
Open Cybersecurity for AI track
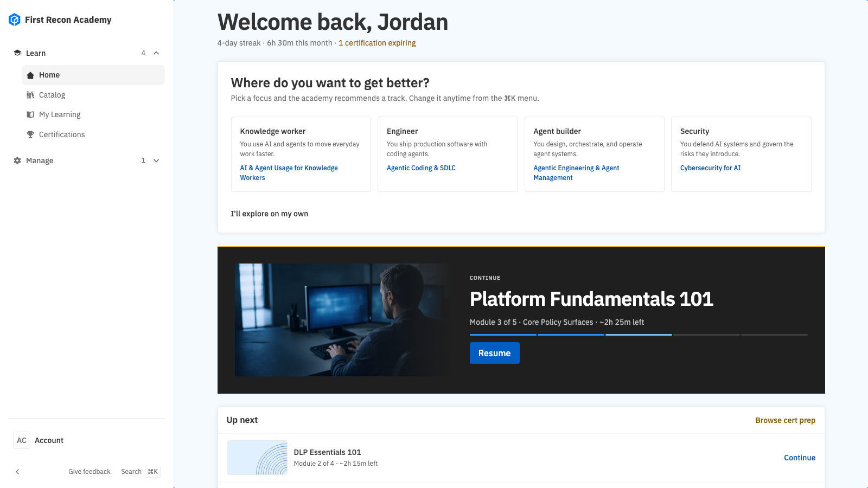click(710, 168)
